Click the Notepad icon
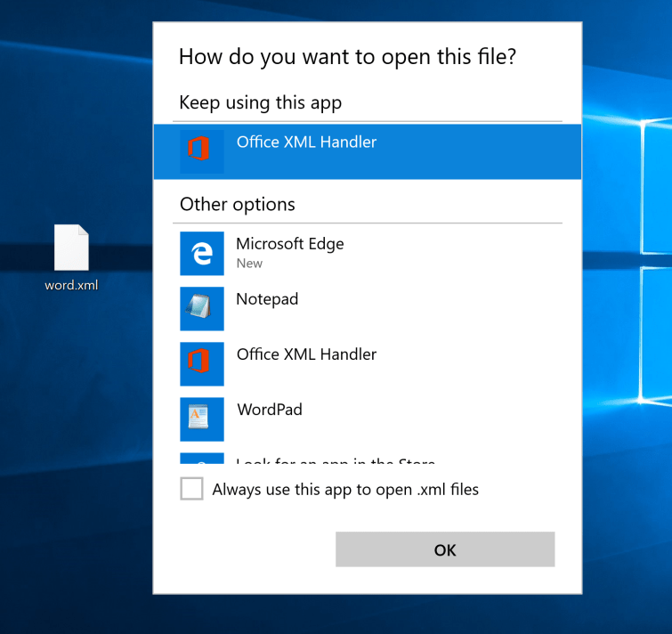Screen dimensions: 672x634 pyautogui.click(x=202, y=309)
